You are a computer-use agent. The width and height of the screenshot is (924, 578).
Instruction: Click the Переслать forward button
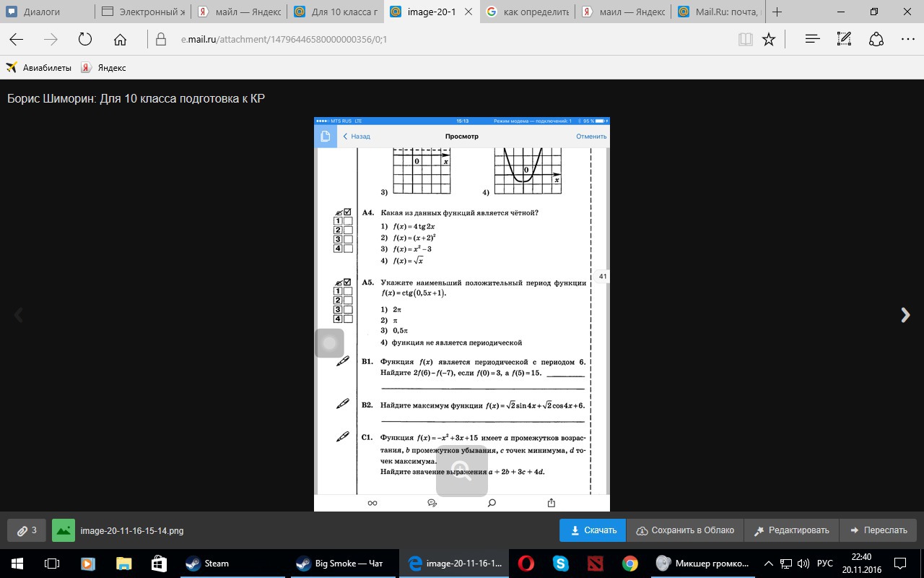point(878,530)
